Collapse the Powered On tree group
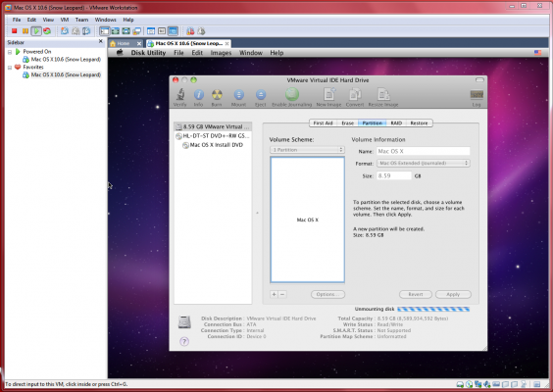Screen dimensions: 553x392 (10, 52)
